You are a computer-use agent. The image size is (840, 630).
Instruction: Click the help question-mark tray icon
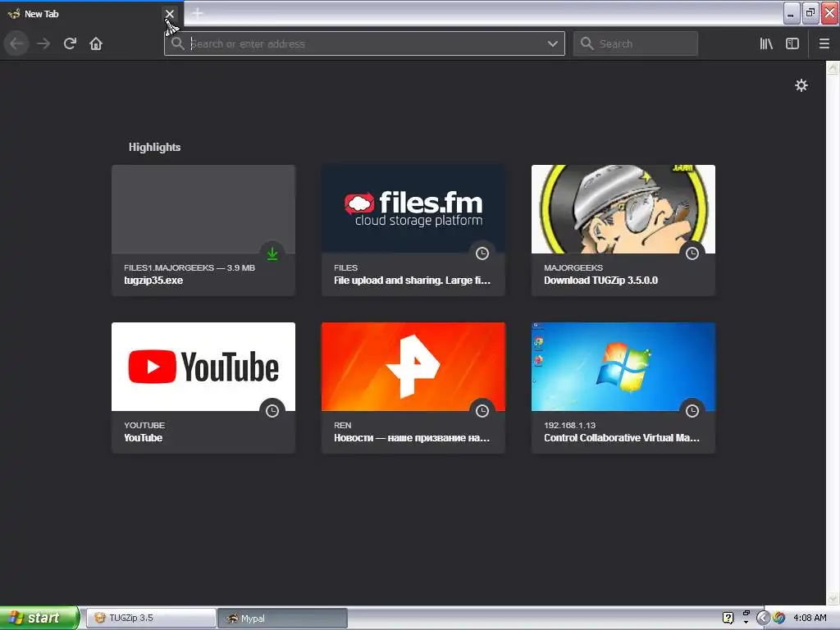(728, 618)
